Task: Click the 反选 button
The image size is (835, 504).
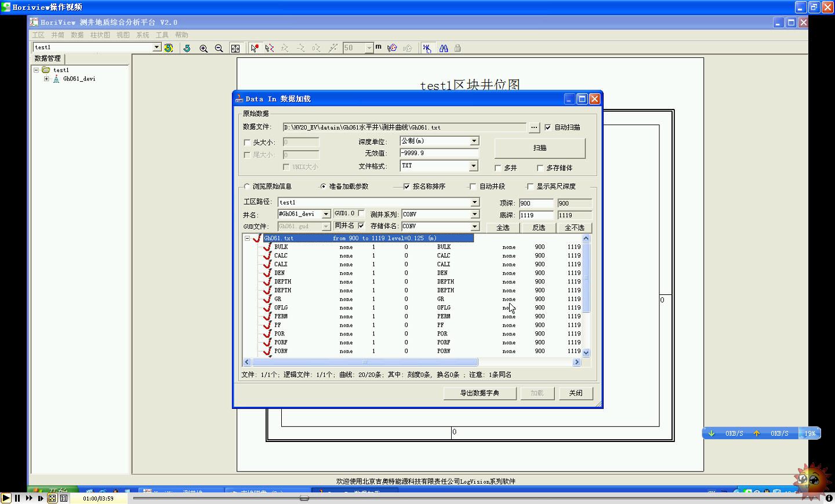Action: click(x=539, y=228)
